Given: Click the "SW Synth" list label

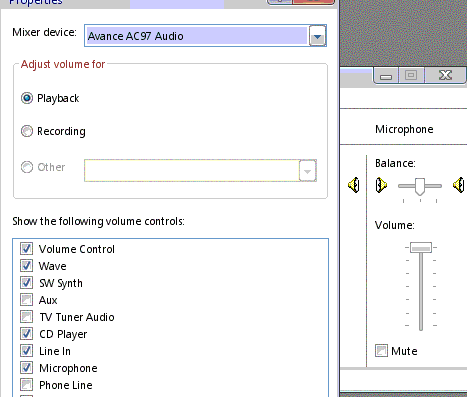Looking at the screenshot, I should (61, 283).
